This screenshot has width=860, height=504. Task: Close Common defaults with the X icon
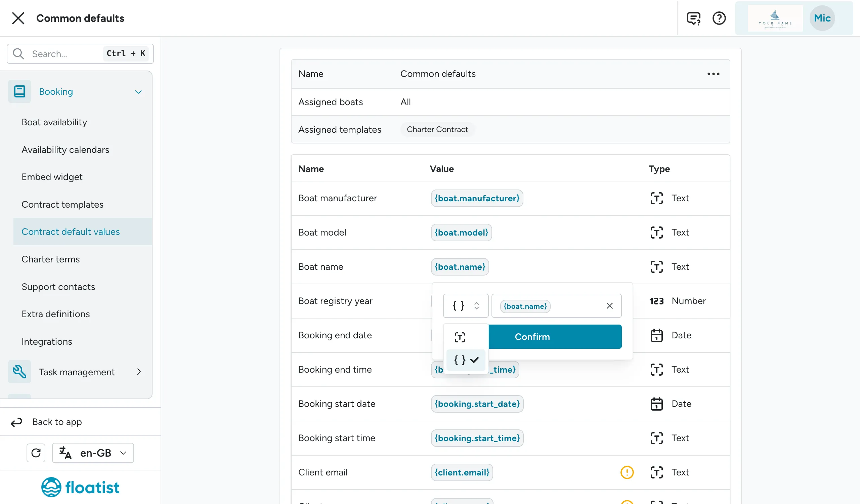(x=18, y=18)
